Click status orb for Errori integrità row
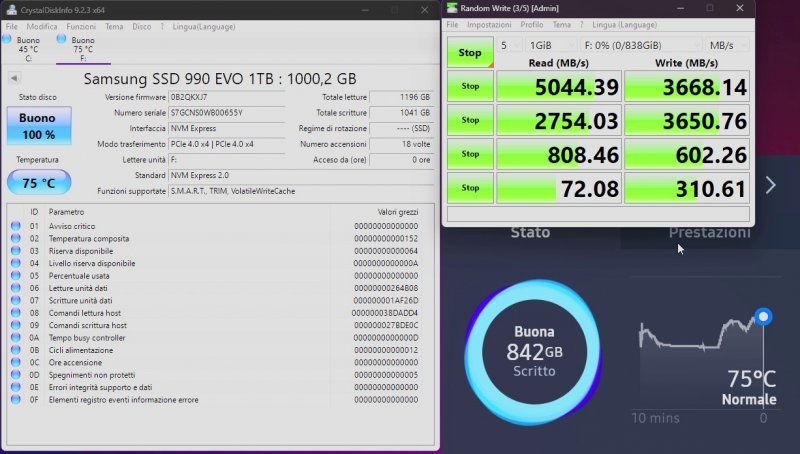The width and height of the screenshot is (800, 454). (16, 387)
